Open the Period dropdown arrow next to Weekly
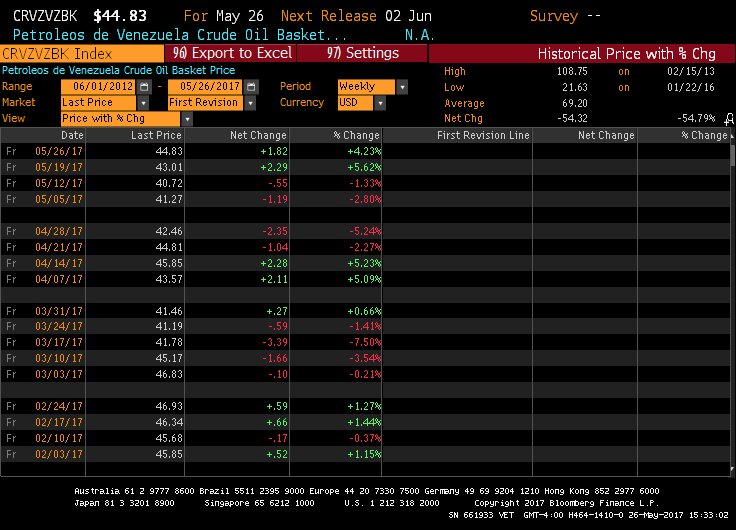 402,87
